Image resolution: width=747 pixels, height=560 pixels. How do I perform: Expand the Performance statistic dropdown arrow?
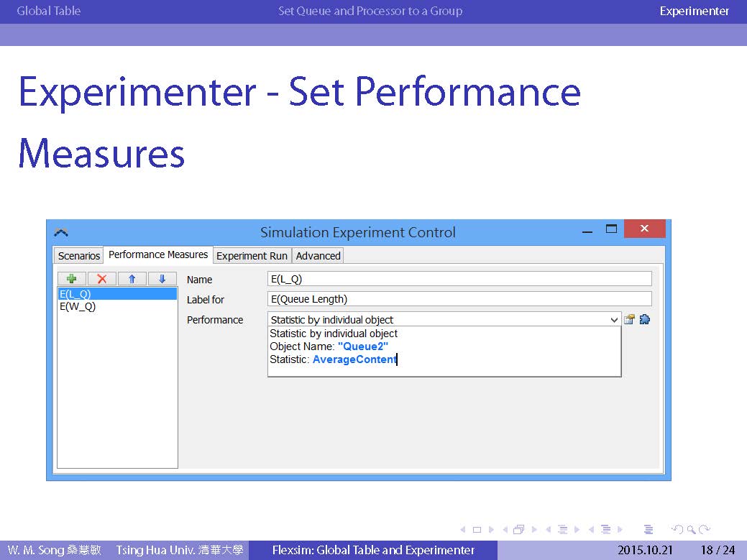tap(613, 320)
